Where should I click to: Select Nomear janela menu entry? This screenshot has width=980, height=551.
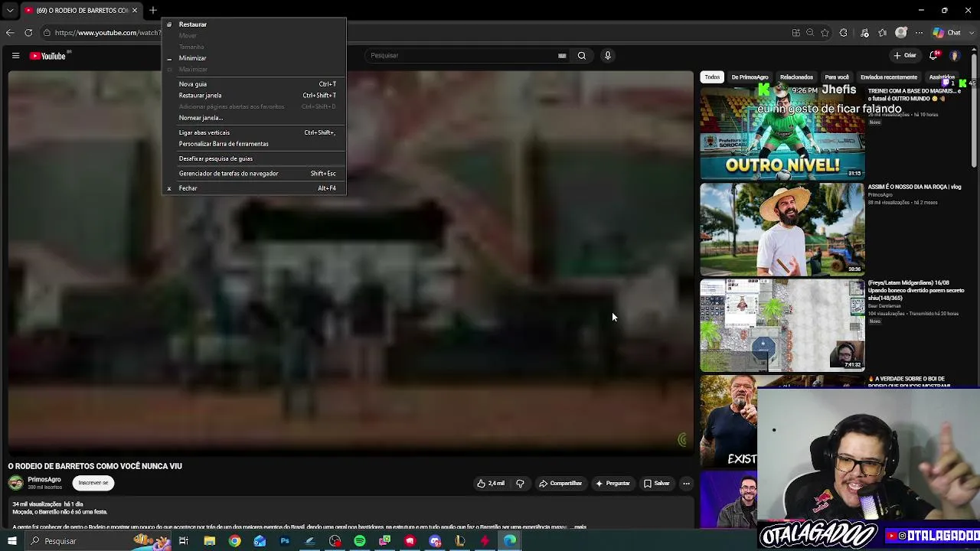click(254, 118)
